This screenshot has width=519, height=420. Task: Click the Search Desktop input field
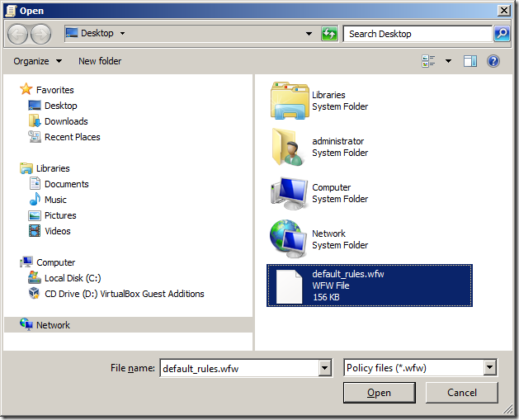pos(418,34)
